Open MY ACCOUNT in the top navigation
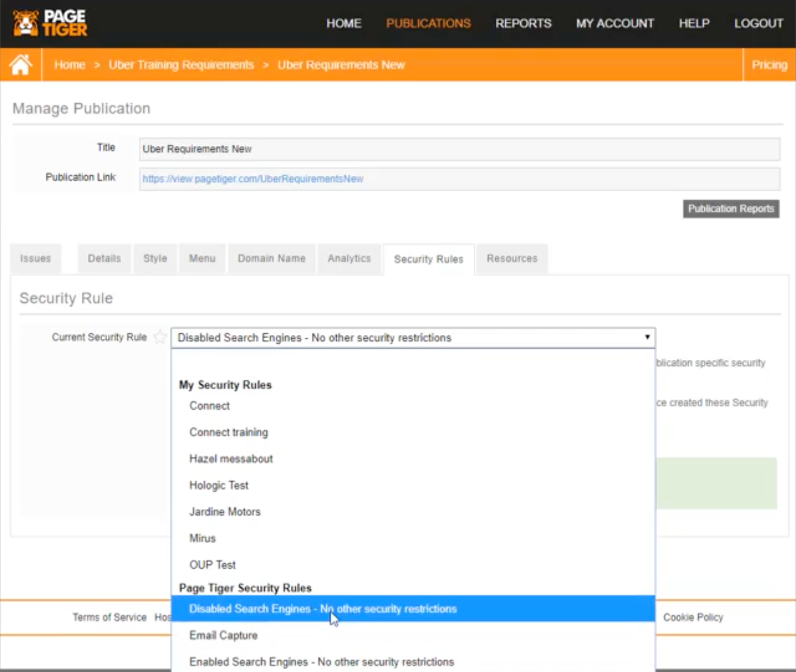Screen dimensions: 796x672 [615, 23]
